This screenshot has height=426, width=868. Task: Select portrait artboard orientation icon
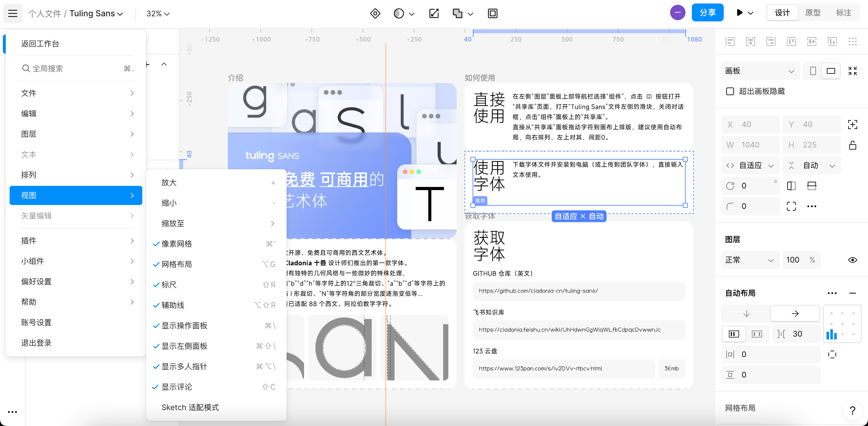[x=813, y=71]
